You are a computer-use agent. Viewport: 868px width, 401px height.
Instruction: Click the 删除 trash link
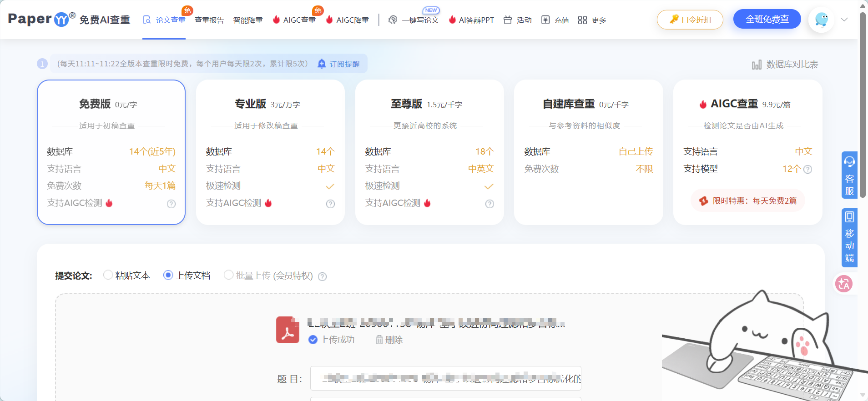[x=389, y=340]
